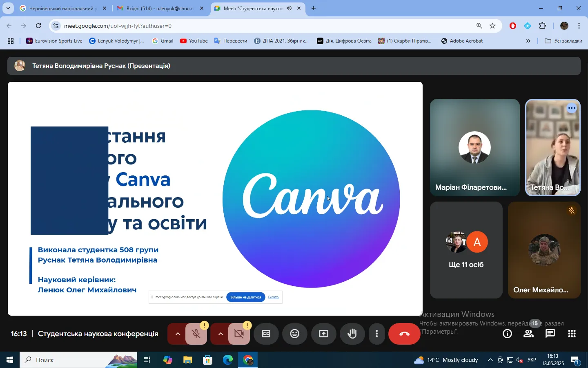Close the Gmail Вхідні tab

pos(201,8)
